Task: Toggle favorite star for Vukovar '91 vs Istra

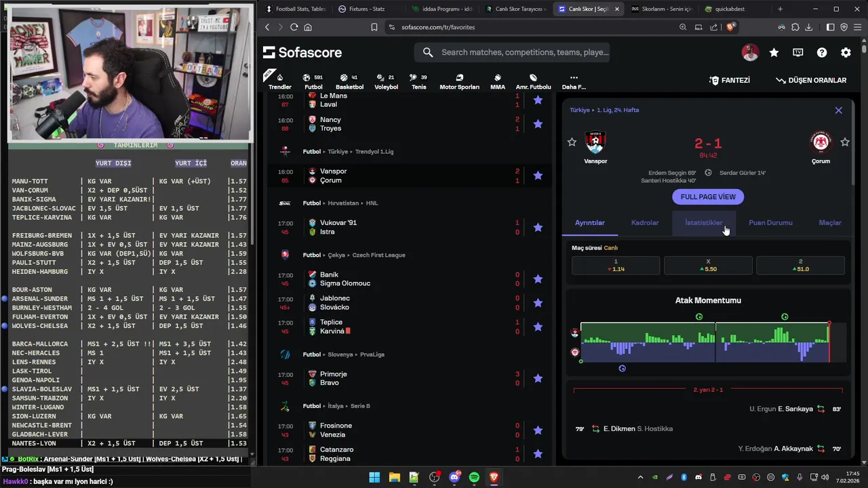Action: click(x=538, y=227)
